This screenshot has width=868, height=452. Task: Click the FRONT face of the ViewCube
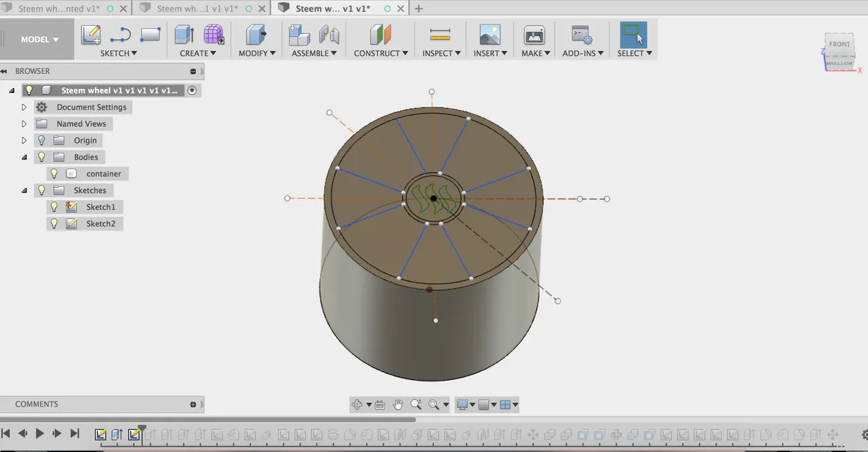(840, 45)
